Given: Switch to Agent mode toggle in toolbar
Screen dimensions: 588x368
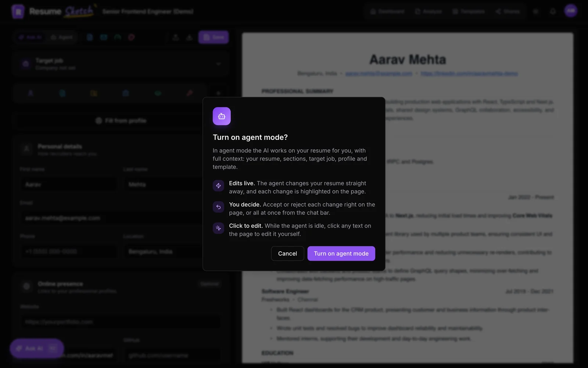Looking at the screenshot, I should tap(61, 37).
